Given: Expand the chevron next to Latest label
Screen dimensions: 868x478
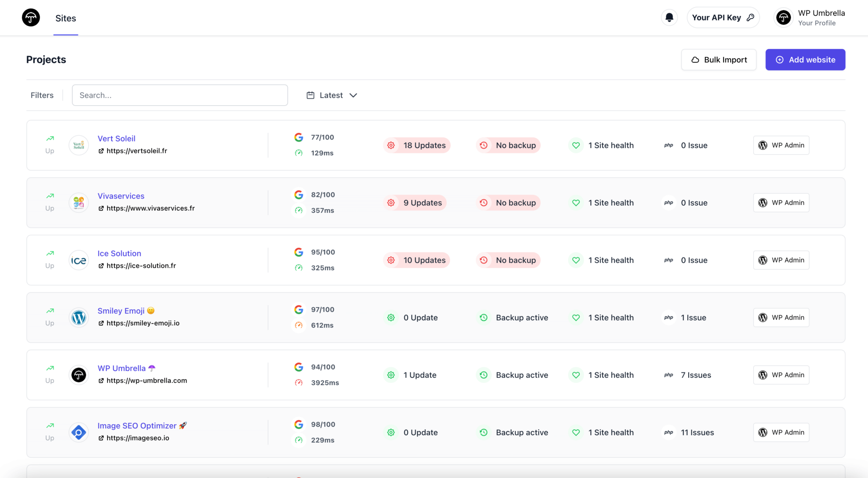Looking at the screenshot, I should coord(353,95).
